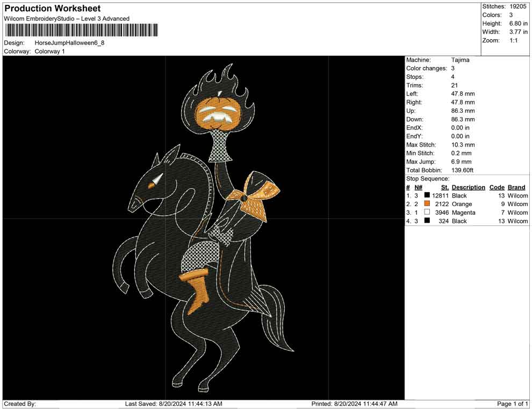Click the Production Worksheet title
This screenshot has height=409, width=532.
tap(52, 9)
